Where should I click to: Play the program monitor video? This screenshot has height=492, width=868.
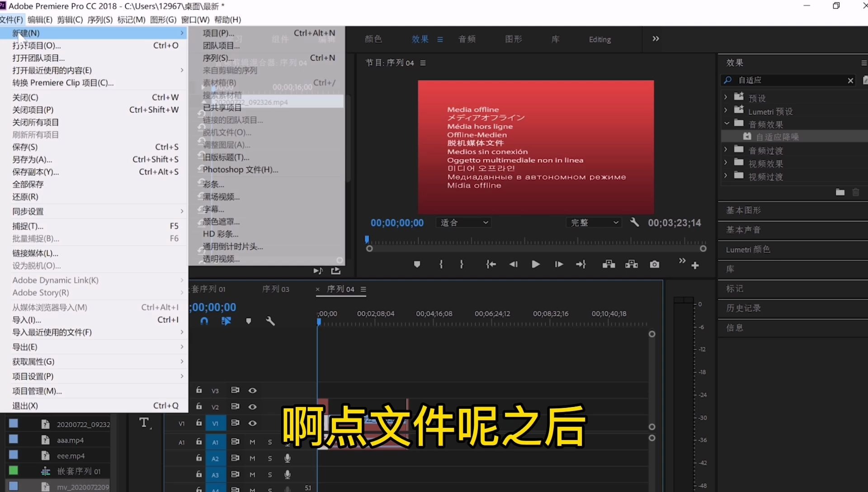tap(536, 265)
